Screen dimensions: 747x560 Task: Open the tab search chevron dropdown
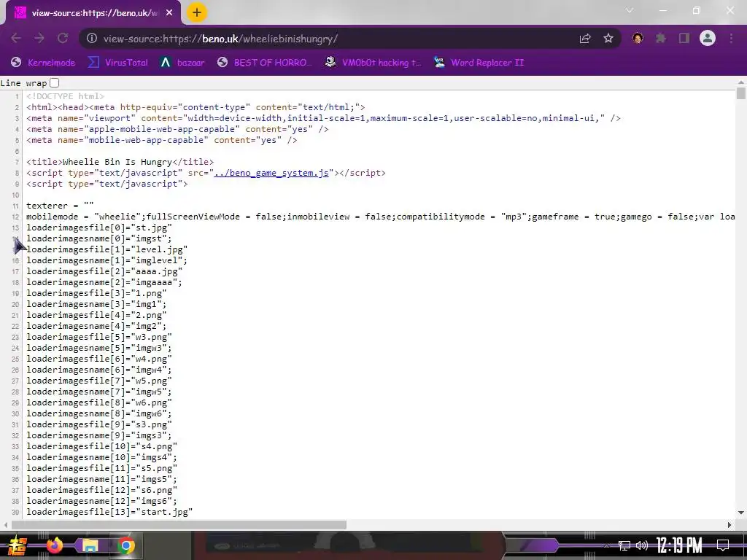[630, 10]
